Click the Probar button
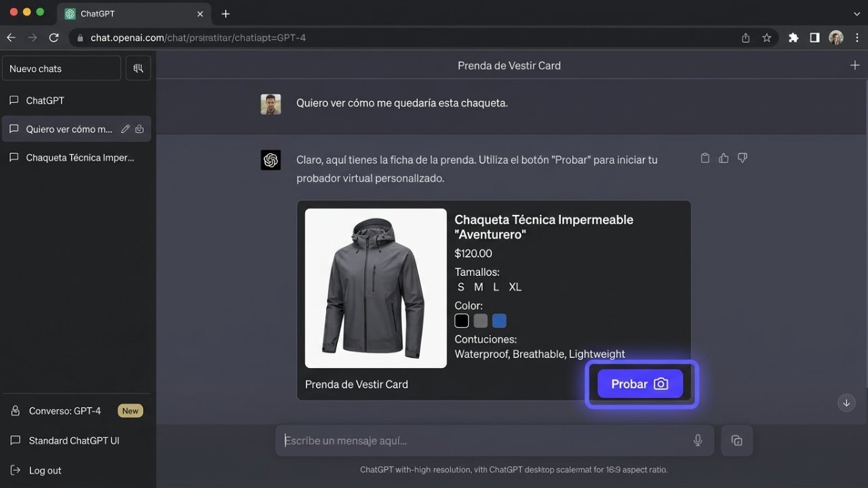This screenshot has width=868, height=488. point(640,384)
